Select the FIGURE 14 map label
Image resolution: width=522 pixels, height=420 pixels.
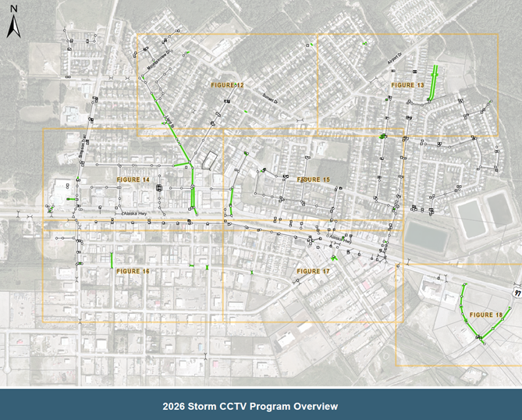click(x=133, y=180)
